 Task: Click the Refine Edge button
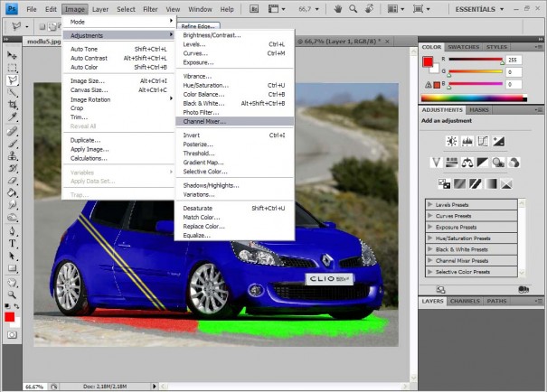pyautogui.click(x=198, y=26)
